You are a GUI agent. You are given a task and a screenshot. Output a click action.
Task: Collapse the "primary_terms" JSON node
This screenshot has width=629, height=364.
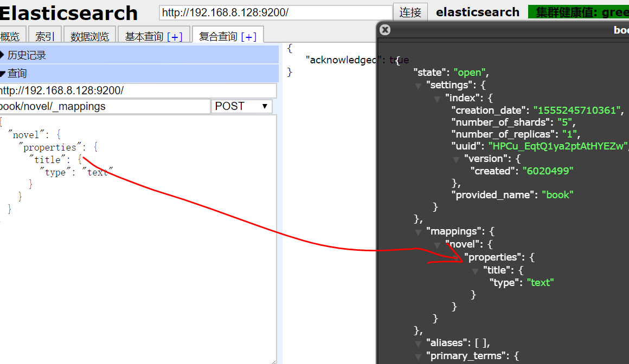point(418,356)
